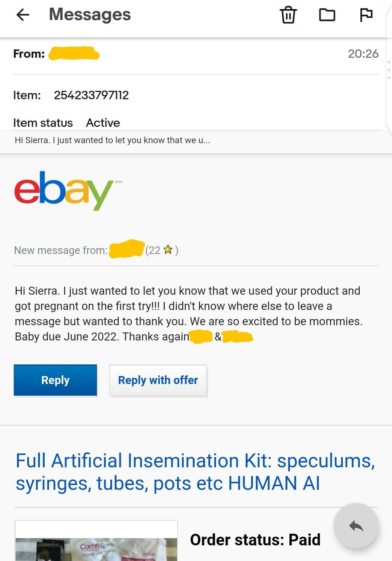Screen dimensions: 392x561
Task: Open the Messages header title
Action: pos(89,15)
